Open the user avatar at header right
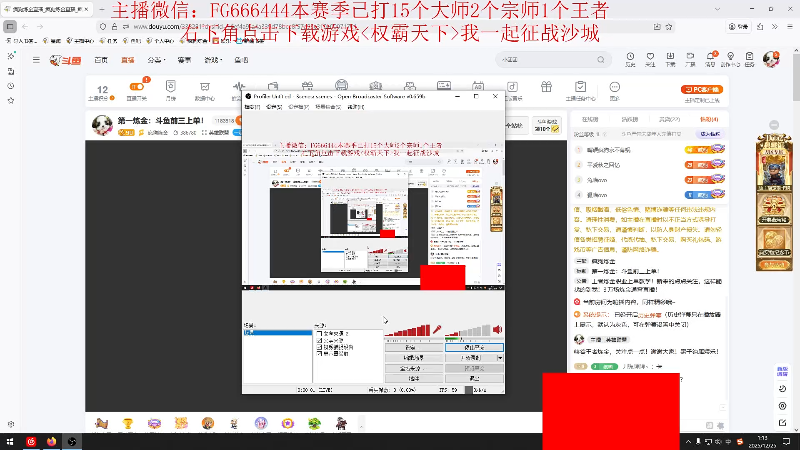 [x=771, y=59]
